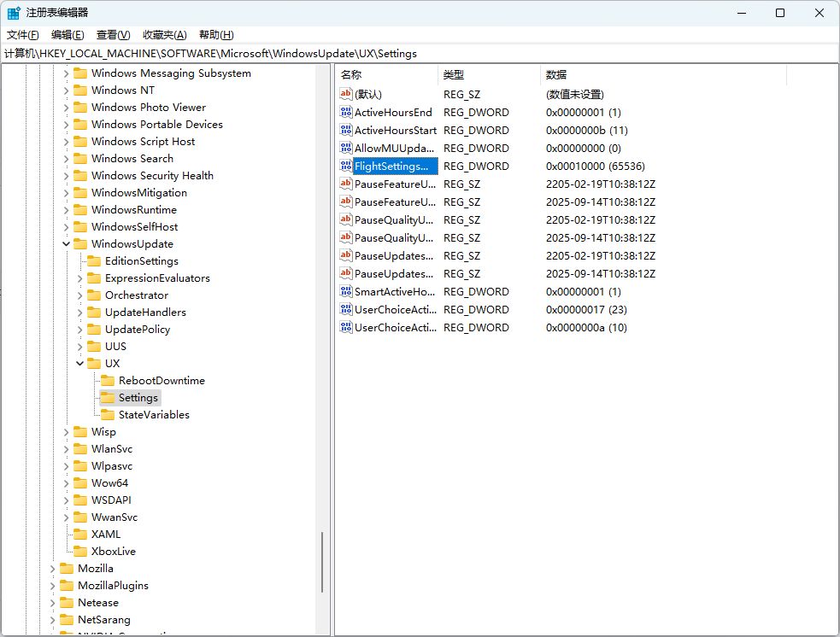Click the AllowMUUpdate DWORD value icon
840x637 pixels.
tap(346, 149)
